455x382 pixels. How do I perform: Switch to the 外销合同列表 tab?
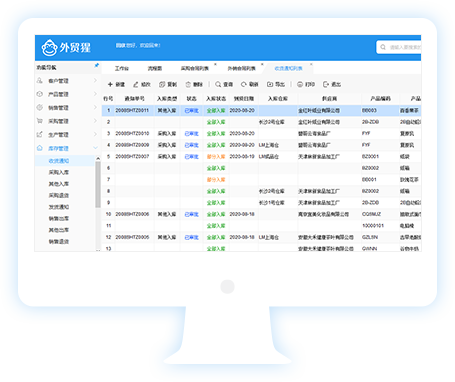tap(241, 68)
